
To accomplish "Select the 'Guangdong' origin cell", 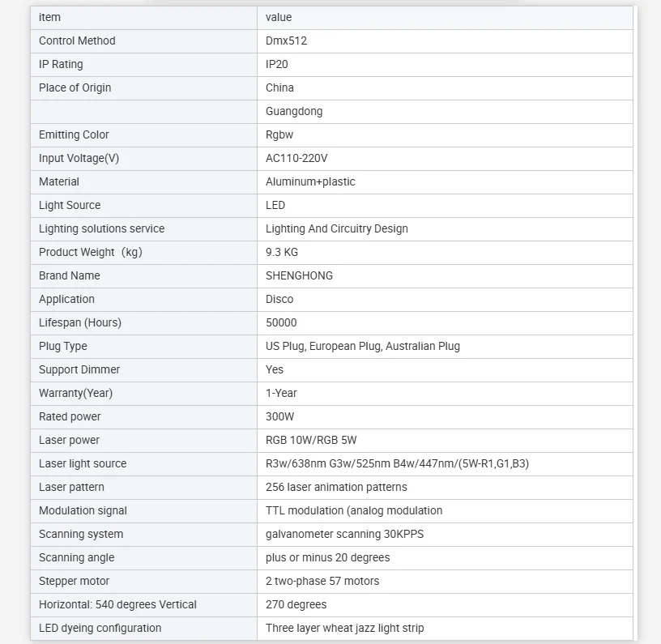I will (x=294, y=111).
